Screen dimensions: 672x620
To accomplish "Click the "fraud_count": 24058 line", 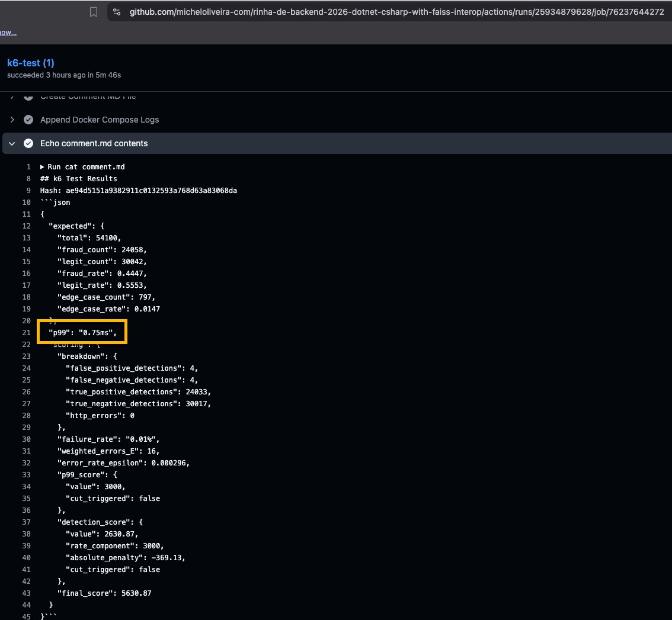I will 102,250.
